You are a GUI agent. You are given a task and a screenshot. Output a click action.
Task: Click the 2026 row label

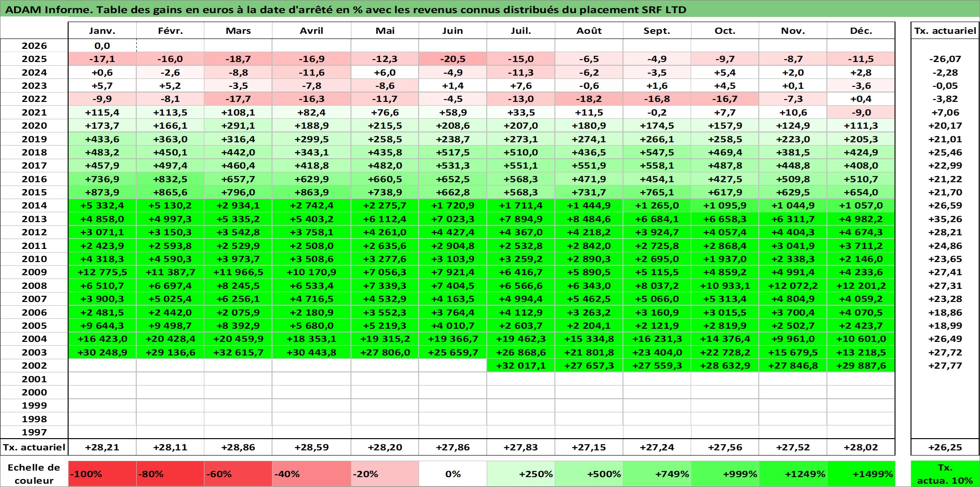click(x=34, y=46)
